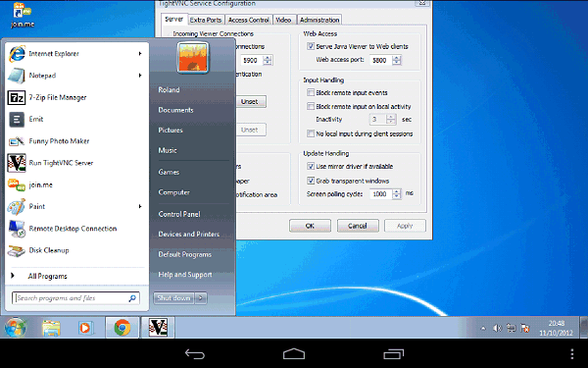Tap the Android recent apps button
Viewport: 588px width, 368px height.
(393, 353)
